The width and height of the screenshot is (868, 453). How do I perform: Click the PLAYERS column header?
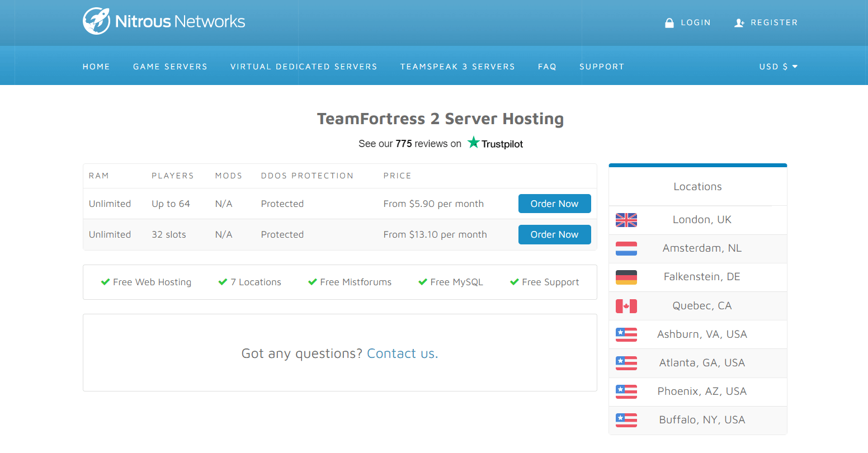pos(173,176)
